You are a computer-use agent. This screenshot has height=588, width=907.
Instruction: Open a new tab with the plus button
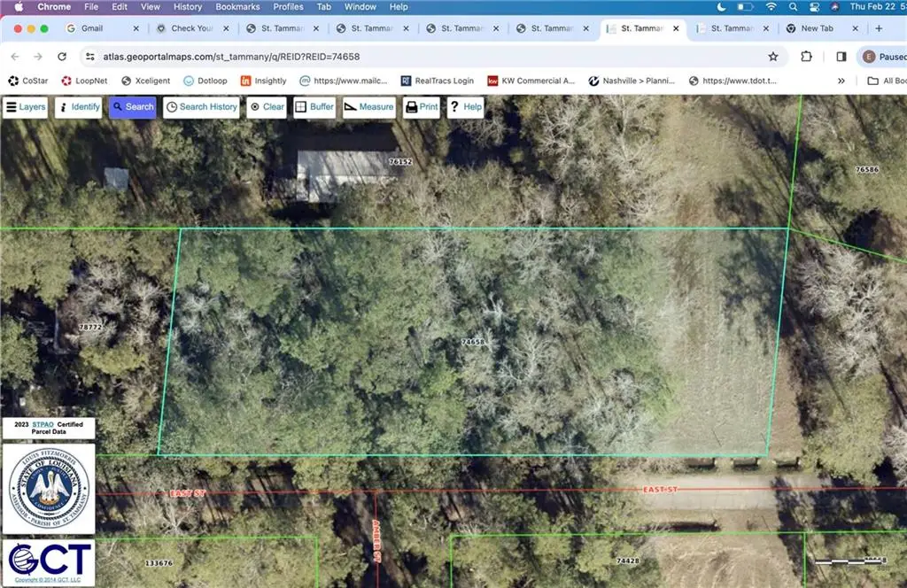click(x=878, y=28)
